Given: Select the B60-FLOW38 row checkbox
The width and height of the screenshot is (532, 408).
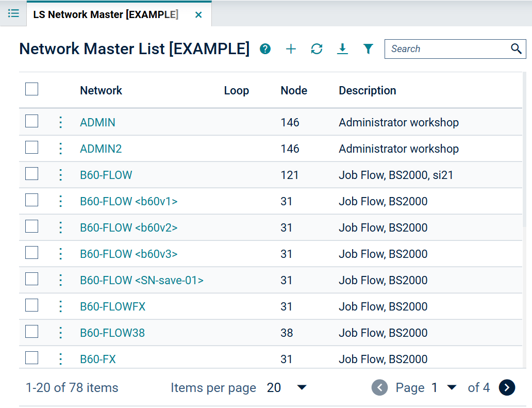Looking at the screenshot, I should 31,332.
